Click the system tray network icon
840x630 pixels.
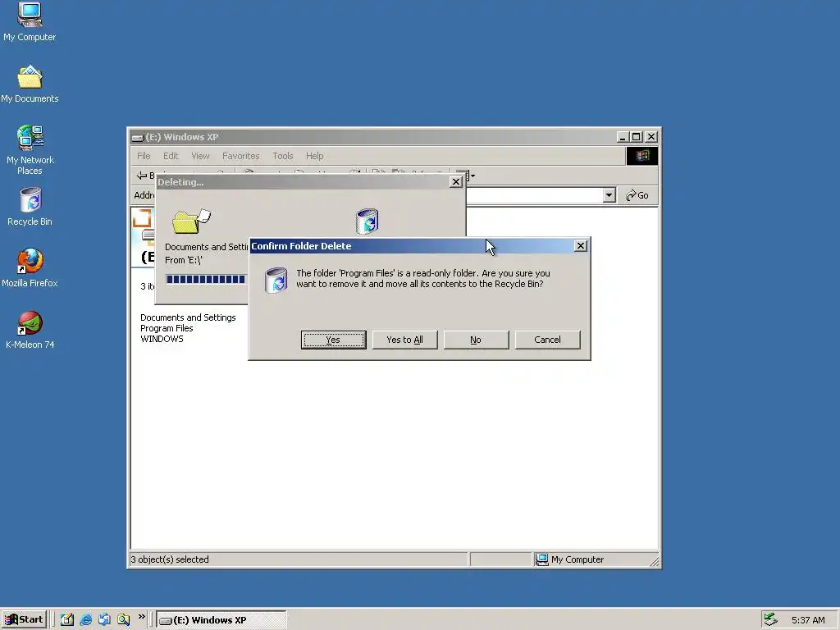770,619
